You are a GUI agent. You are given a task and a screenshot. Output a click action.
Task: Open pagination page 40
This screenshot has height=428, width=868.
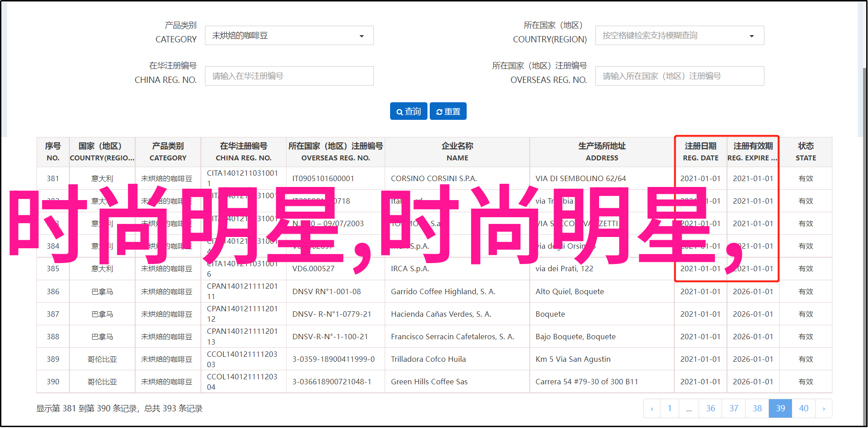click(804, 409)
